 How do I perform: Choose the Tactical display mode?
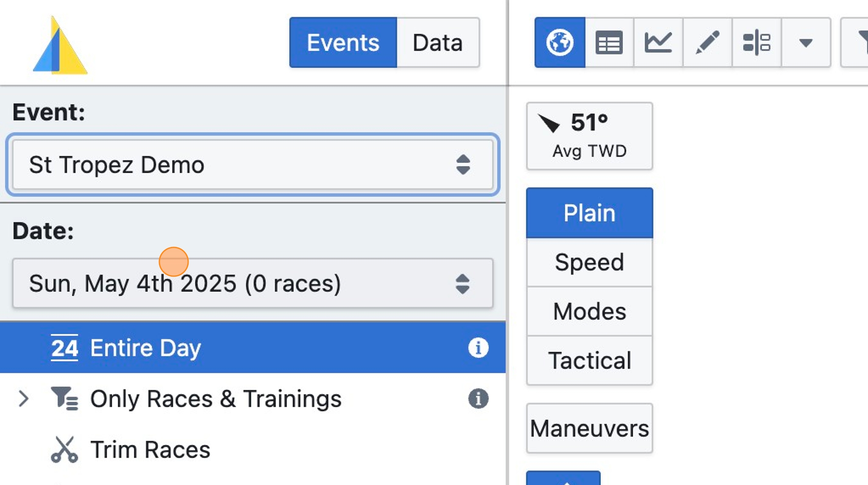point(590,360)
